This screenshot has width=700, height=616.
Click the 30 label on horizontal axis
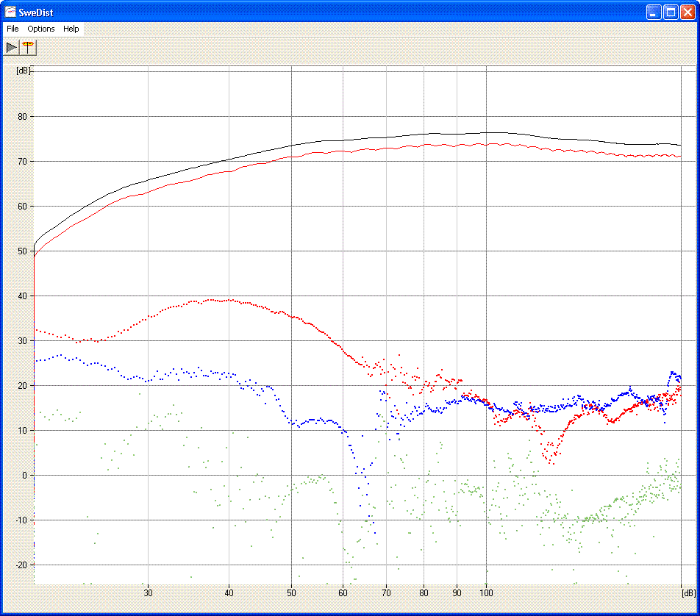[x=149, y=592]
